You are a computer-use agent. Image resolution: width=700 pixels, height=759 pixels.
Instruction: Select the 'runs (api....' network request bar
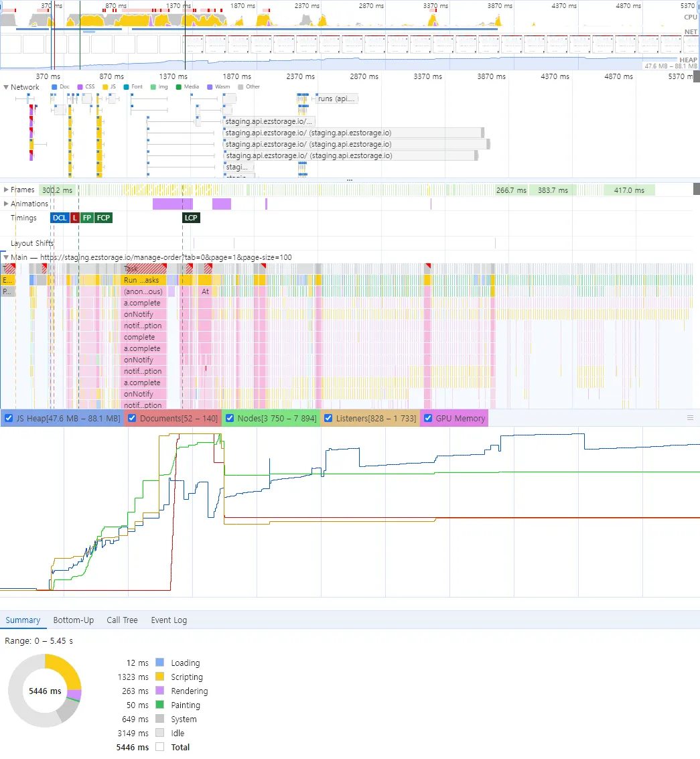click(x=337, y=98)
